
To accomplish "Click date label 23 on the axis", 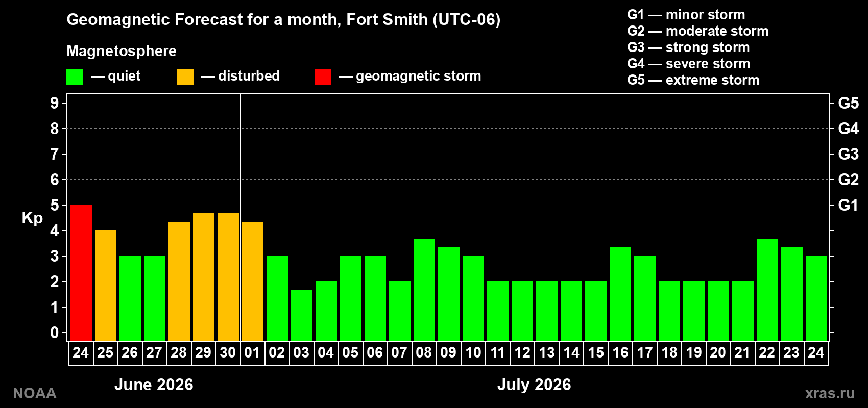I will point(791,353).
